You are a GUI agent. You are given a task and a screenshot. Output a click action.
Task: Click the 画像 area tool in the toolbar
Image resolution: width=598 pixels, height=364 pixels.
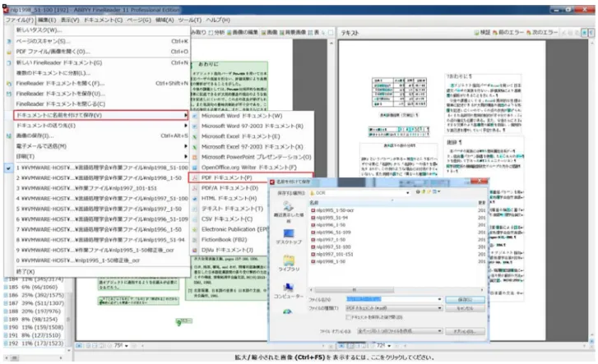click(263, 33)
